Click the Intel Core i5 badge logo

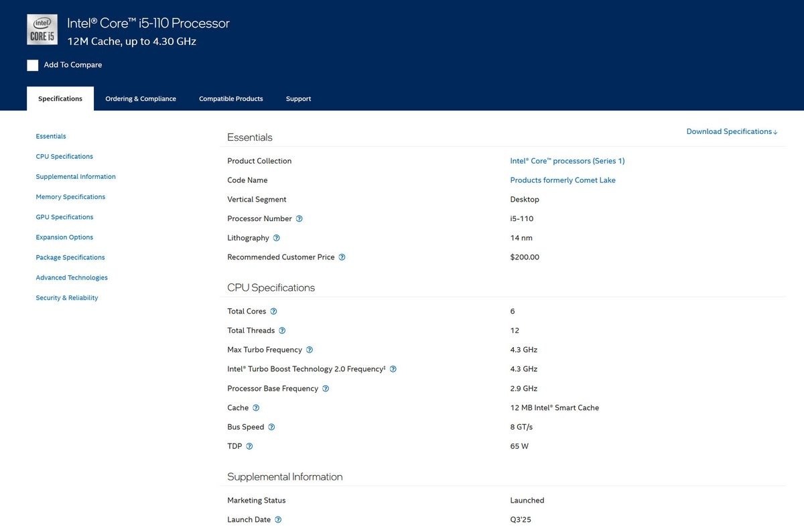tap(42, 29)
